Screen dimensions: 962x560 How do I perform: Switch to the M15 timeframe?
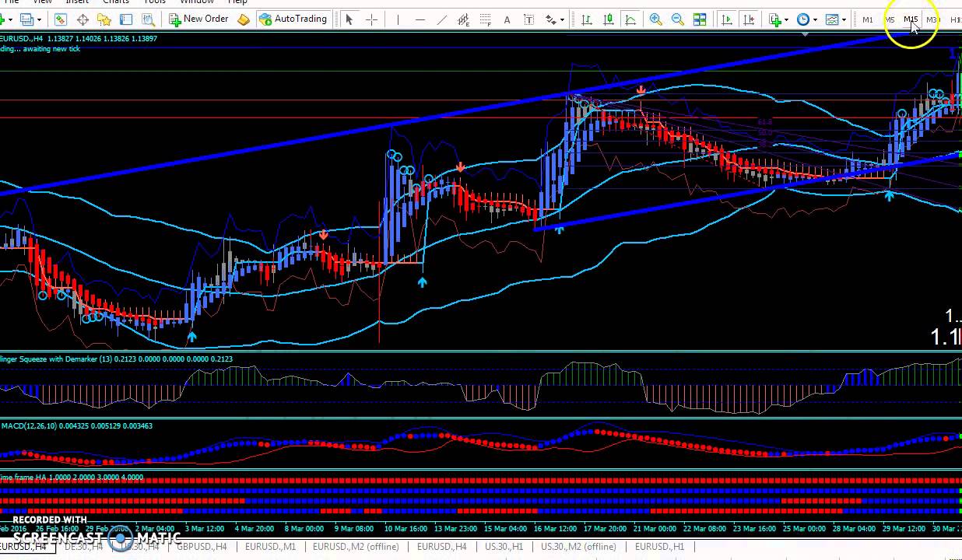(911, 19)
